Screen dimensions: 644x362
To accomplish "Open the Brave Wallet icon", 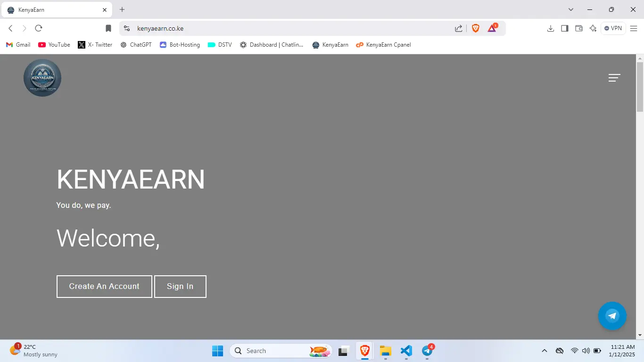I will [x=579, y=28].
